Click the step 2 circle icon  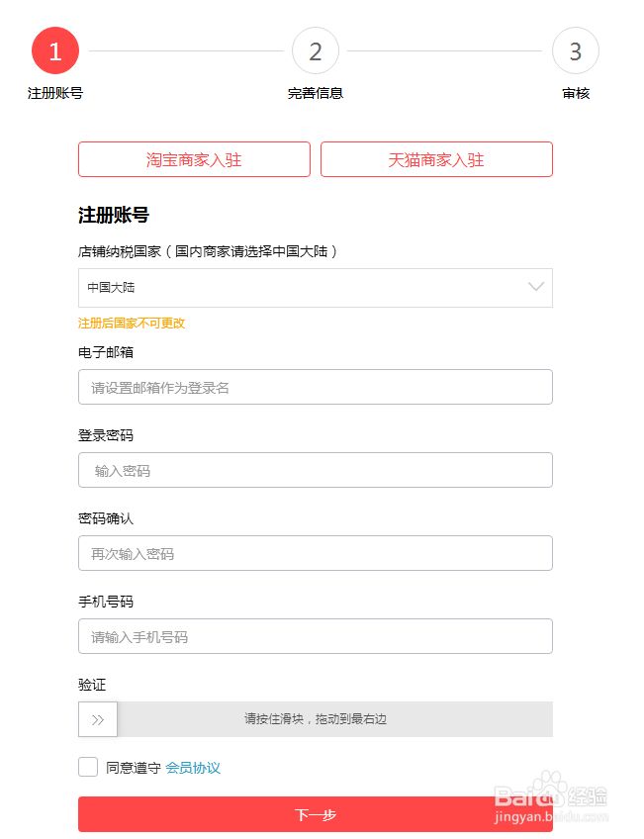(x=316, y=51)
